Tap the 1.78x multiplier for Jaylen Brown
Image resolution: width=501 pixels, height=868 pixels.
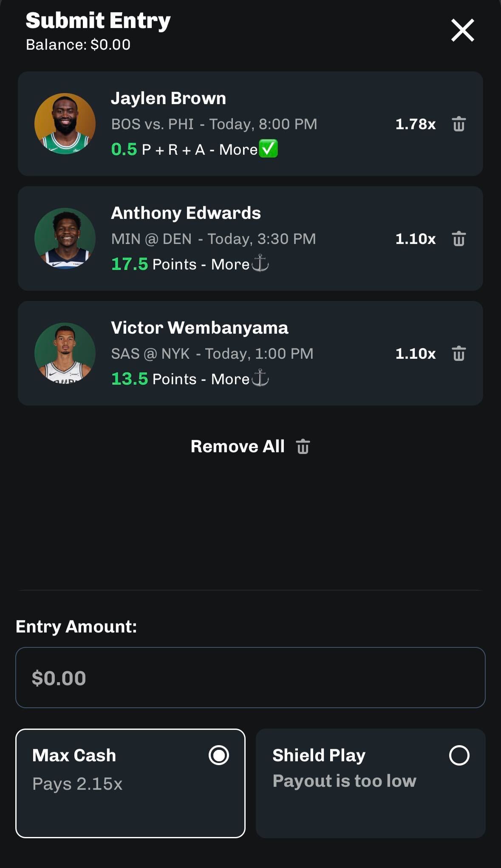(415, 124)
